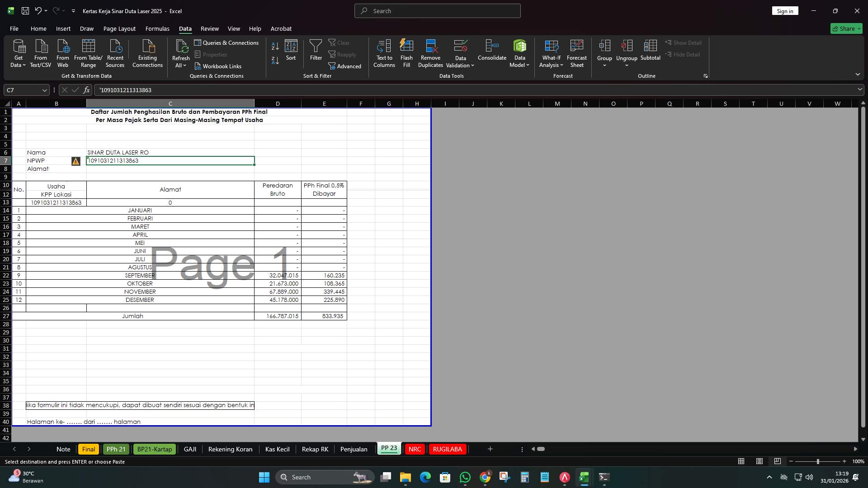Open the PPh 21 sheet tab
The width and height of the screenshot is (868, 488).
[116, 449]
